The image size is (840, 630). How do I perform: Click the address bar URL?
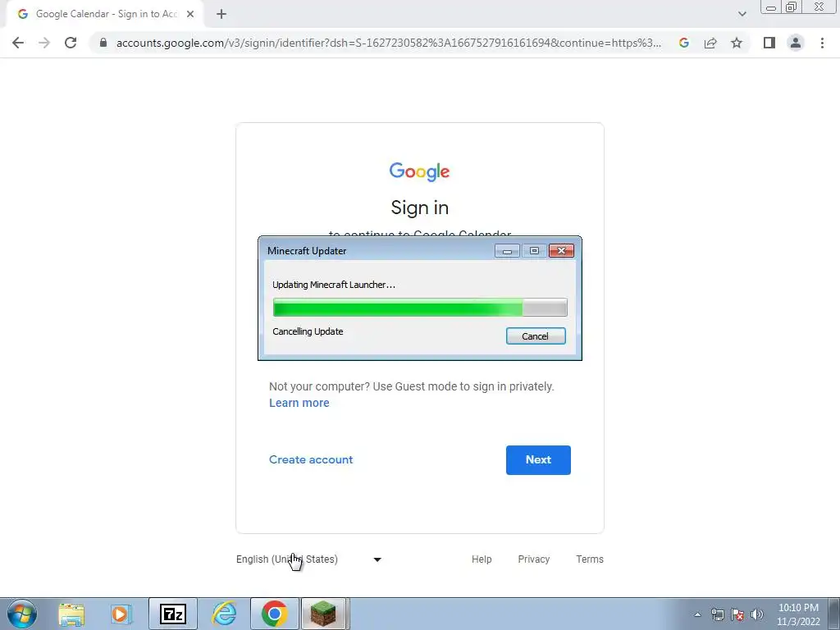click(388, 43)
